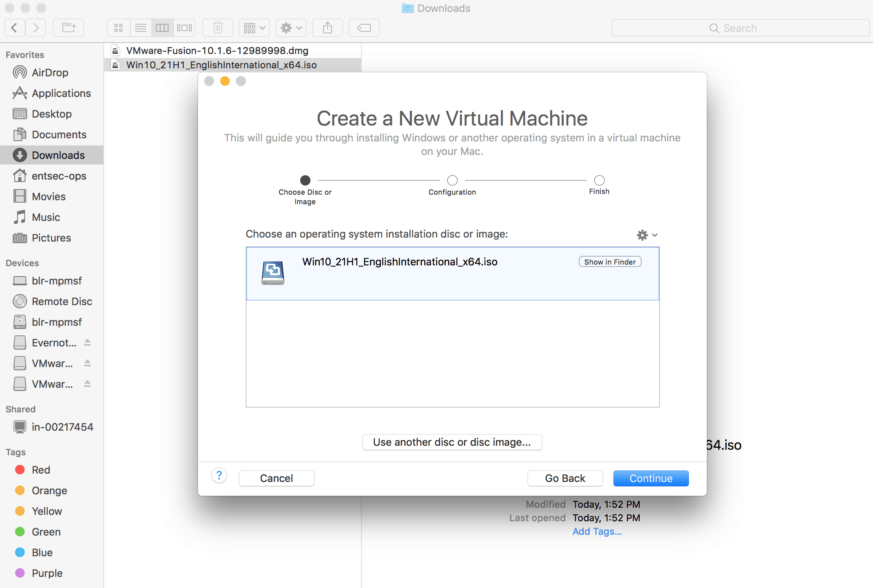Image resolution: width=873 pixels, height=588 pixels.
Task: Open the Finder action gear menu
Action: point(291,28)
